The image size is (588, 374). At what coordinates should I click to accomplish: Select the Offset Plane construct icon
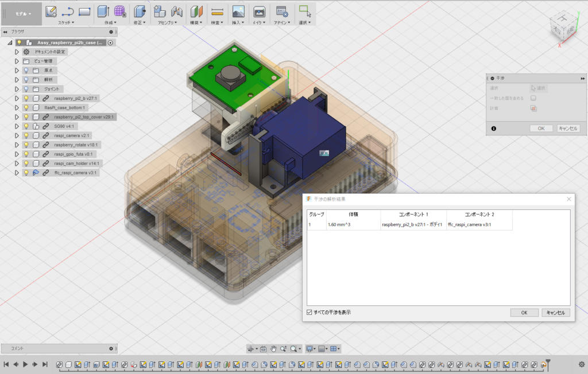click(196, 11)
